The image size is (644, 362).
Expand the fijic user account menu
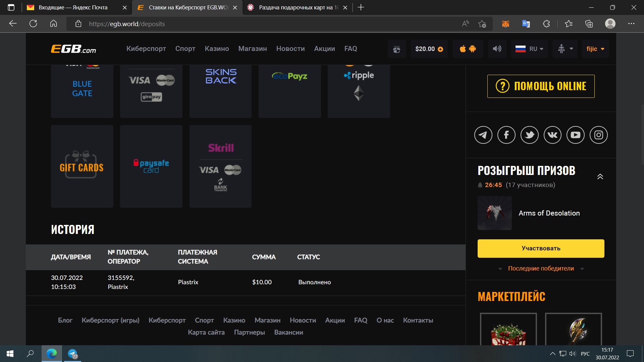pyautogui.click(x=595, y=49)
